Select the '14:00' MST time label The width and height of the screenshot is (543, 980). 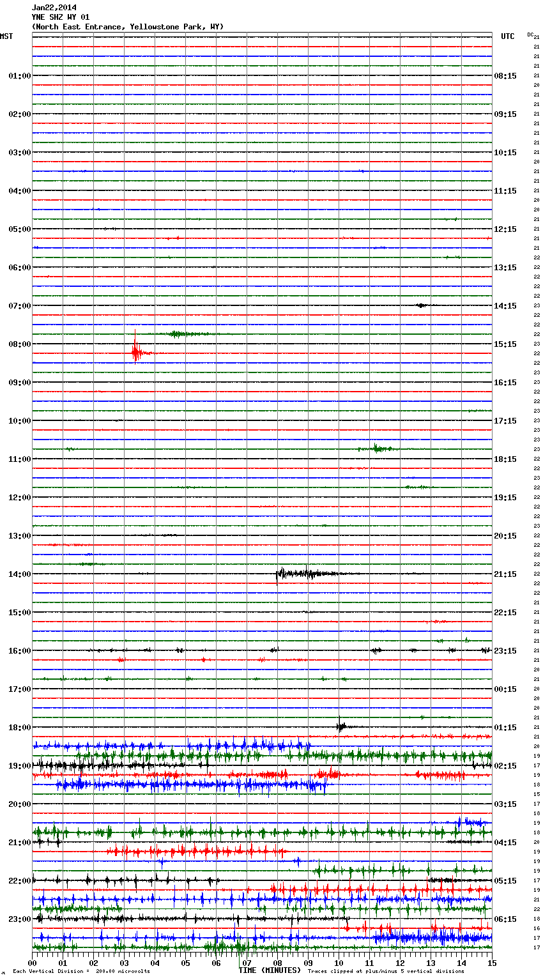pos(20,574)
